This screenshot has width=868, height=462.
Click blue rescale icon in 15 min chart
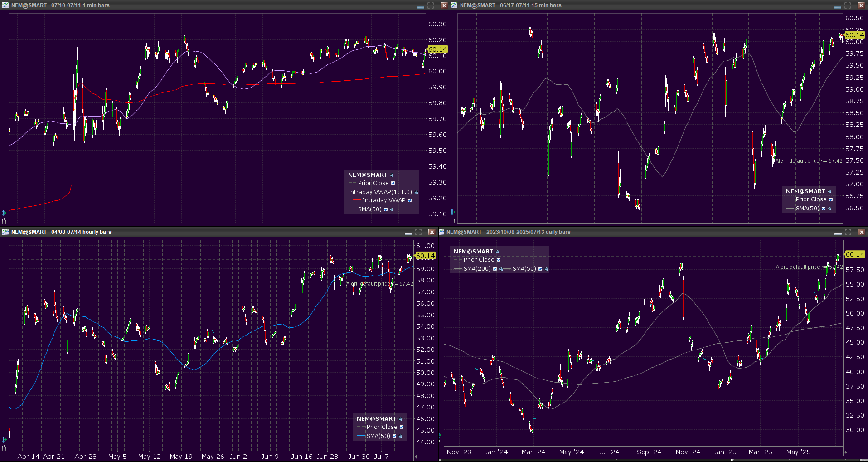click(x=452, y=212)
